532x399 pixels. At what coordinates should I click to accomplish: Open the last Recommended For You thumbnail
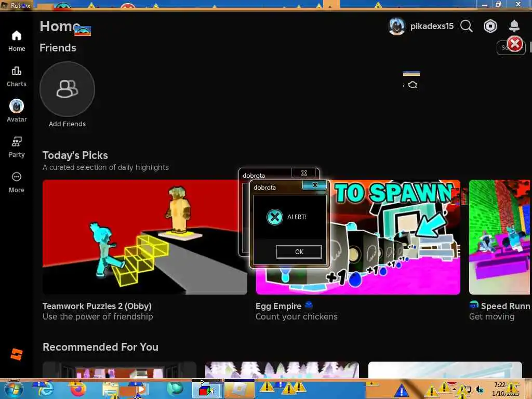445,370
